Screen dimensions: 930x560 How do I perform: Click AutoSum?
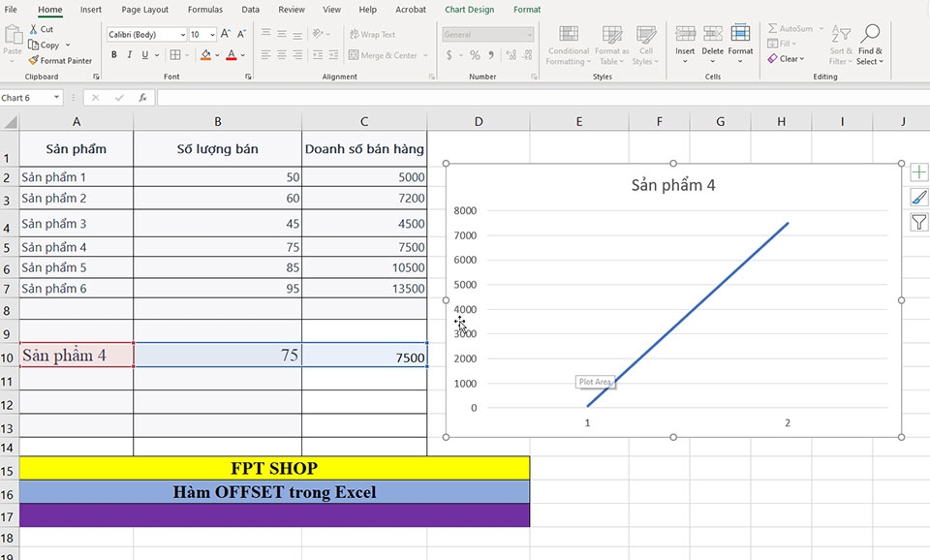[x=790, y=28]
